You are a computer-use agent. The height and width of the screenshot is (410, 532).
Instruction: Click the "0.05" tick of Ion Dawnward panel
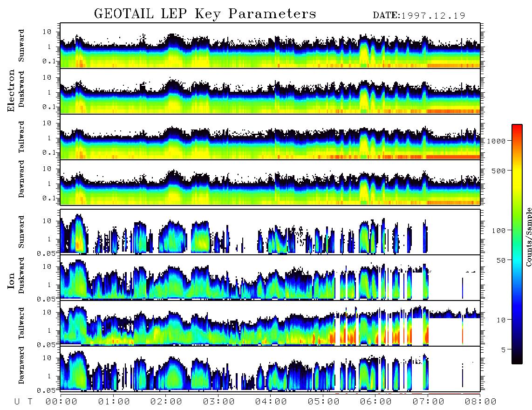point(47,390)
